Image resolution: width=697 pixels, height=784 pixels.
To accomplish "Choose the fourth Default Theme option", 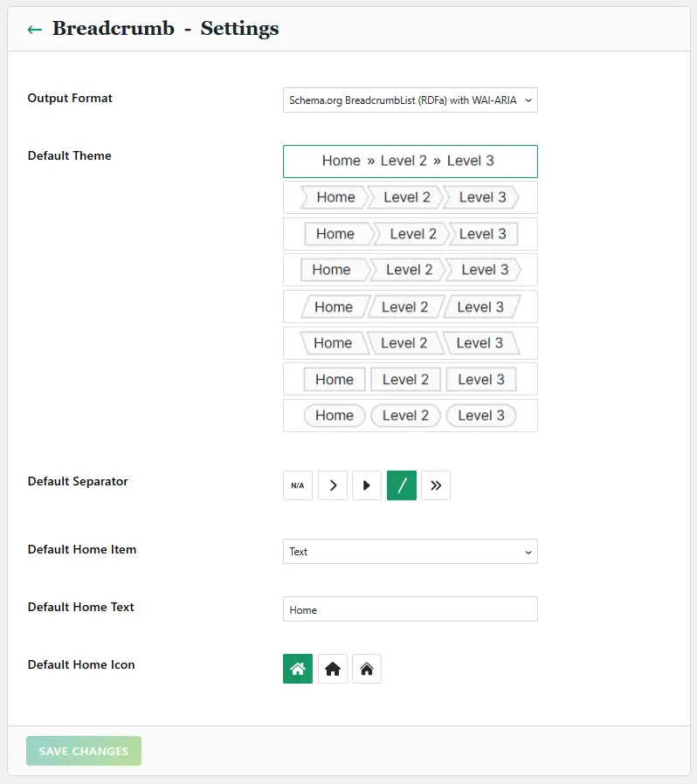I will click(410, 270).
